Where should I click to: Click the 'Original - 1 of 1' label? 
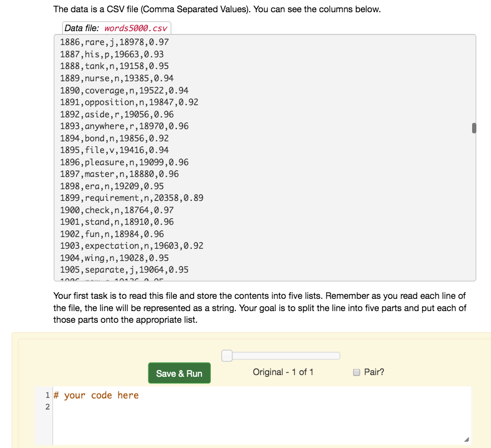(284, 372)
